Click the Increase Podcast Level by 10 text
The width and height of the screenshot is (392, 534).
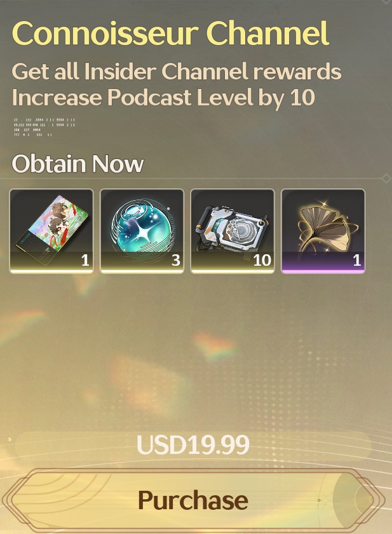(x=163, y=97)
